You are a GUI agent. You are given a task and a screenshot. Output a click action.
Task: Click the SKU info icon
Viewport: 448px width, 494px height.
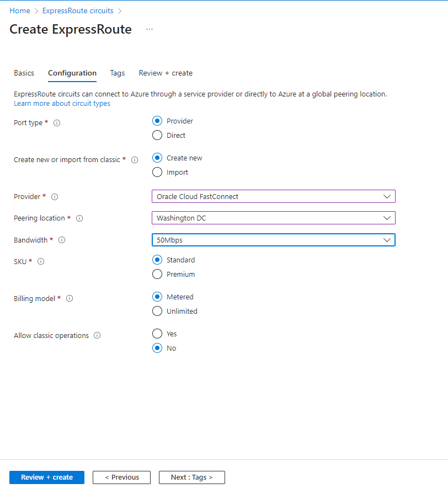coord(41,261)
